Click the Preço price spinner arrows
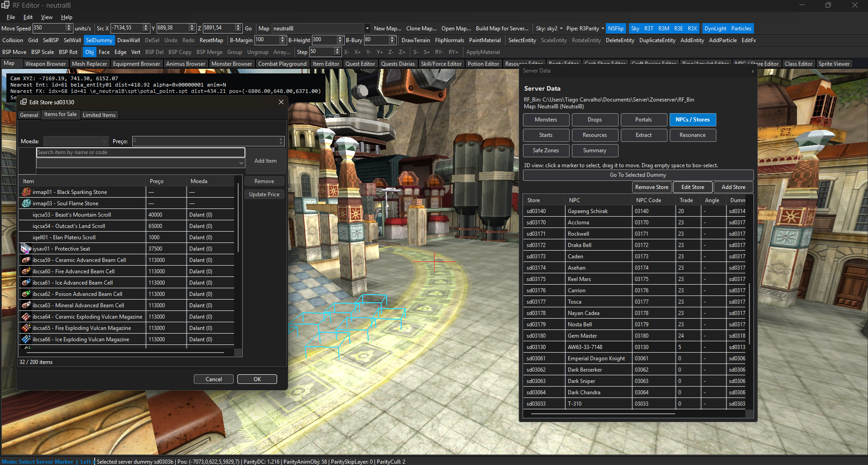The height and width of the screenshot is (465, 868). [x=281, y=141]
